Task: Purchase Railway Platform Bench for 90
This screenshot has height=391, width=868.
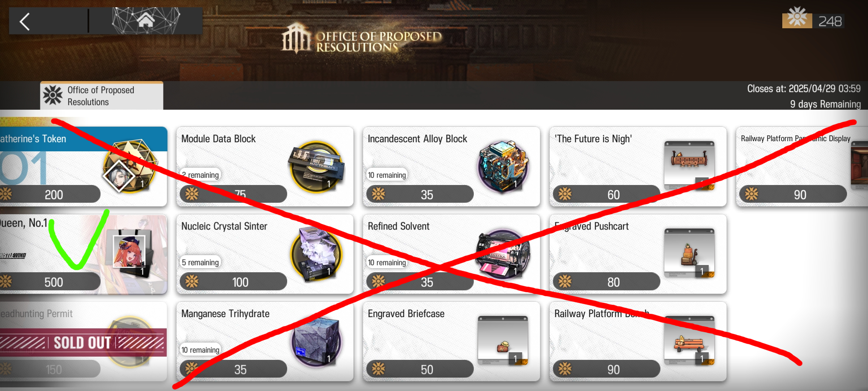Action: pos(607,369)
